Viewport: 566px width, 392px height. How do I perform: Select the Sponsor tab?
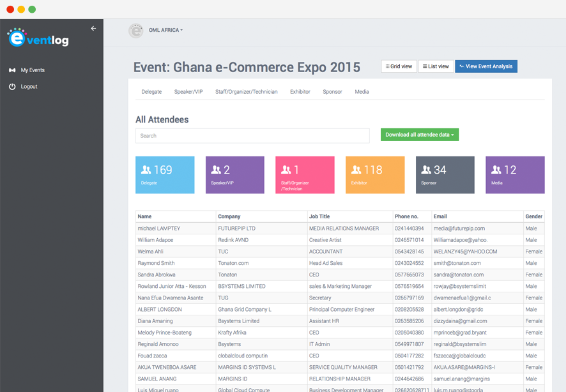coord(332,91)
